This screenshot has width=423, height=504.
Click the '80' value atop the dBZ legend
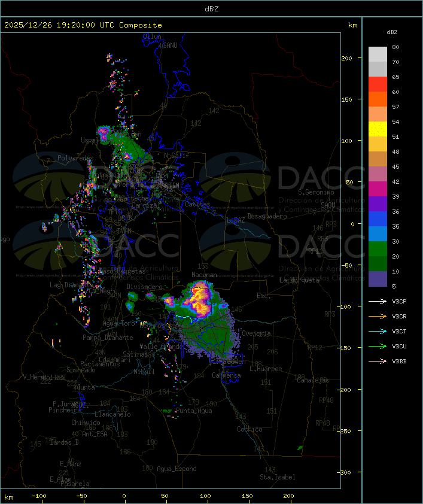tap(395, 47)
